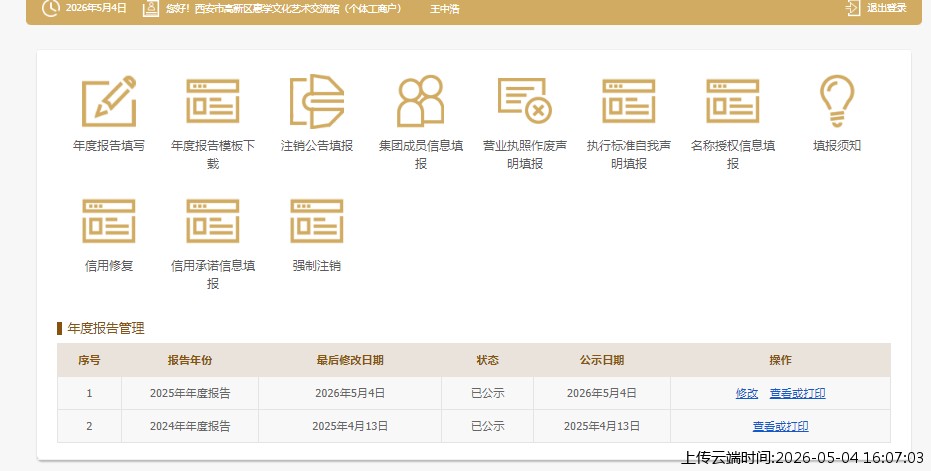Click the business name greeting in header
The height and width of the screenshot is (471, 931).
[284, 9]
